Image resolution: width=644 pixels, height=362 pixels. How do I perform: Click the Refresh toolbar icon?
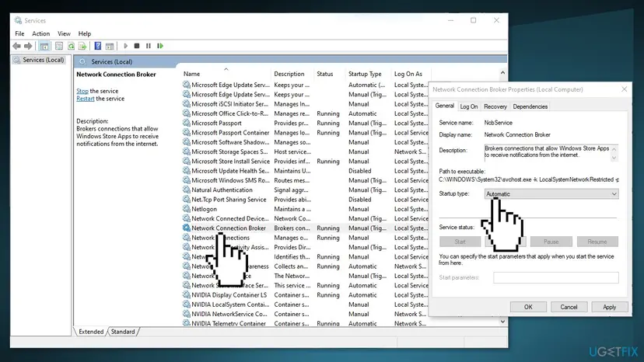point(71,46)
